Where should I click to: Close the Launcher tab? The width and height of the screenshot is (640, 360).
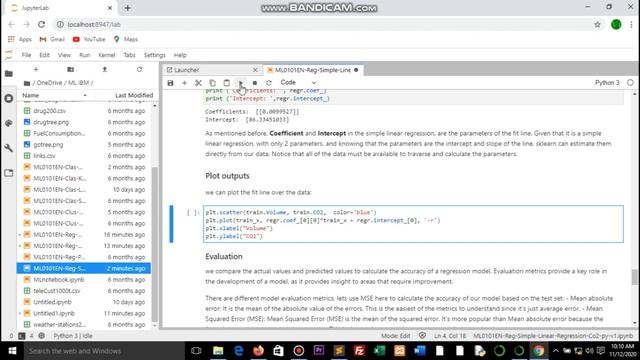click(255, 70)
